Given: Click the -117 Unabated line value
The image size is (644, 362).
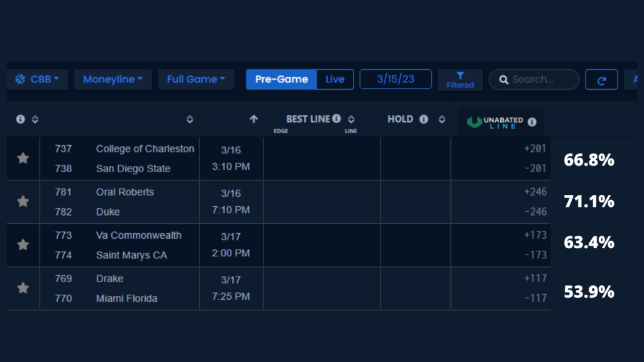Looking at the screenshot, I should [535, 298].
